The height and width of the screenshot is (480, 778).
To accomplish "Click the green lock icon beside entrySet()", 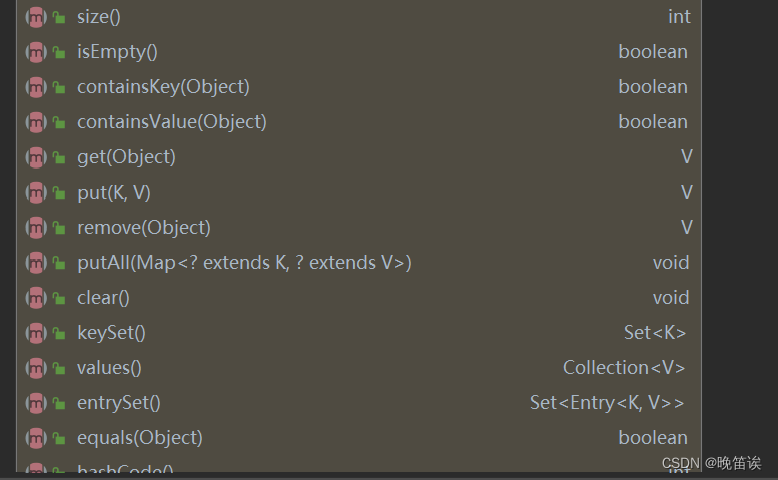I will 59,404.
